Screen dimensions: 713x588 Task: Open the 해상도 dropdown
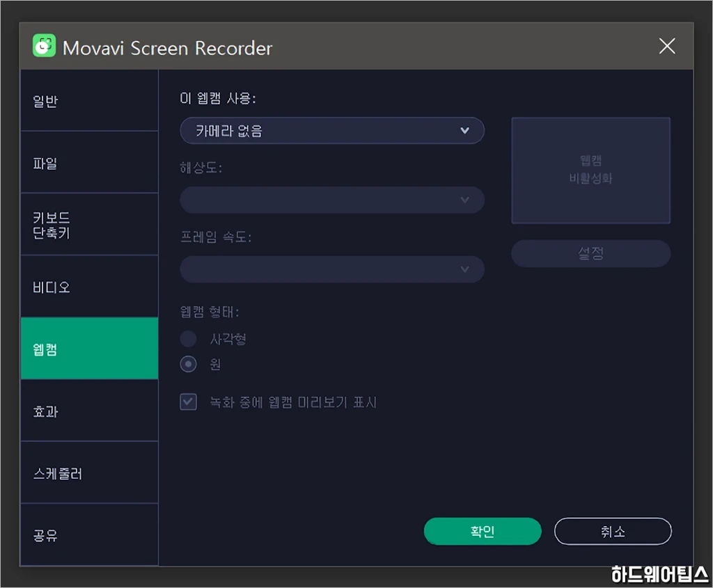[x=331, y=200]
